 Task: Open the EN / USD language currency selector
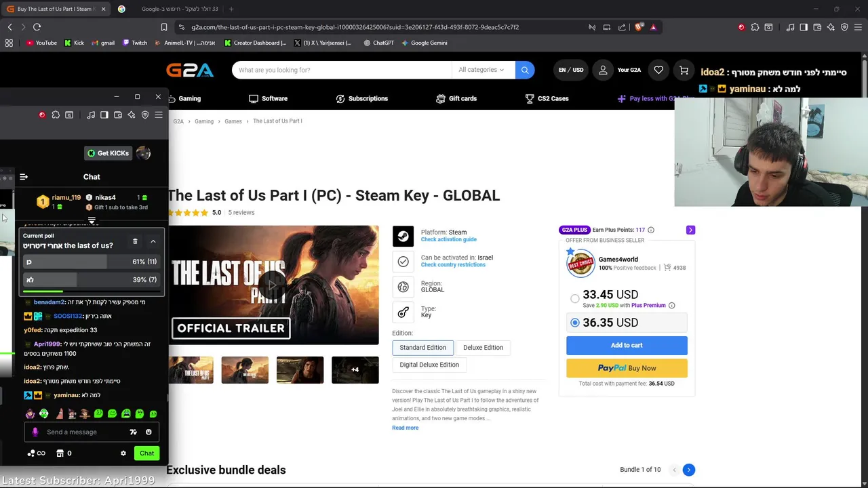tap(571, 70)
